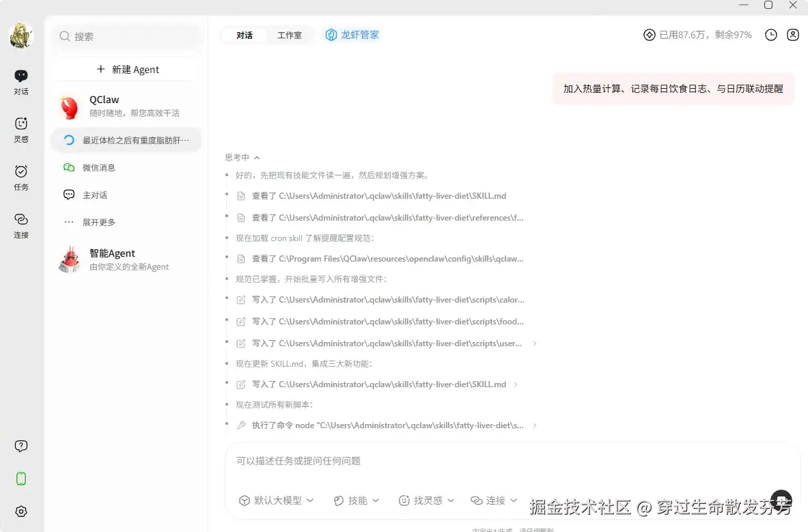
Task: Click 查看了 qclaw-skills config file entry
Action: click(387, 259)
